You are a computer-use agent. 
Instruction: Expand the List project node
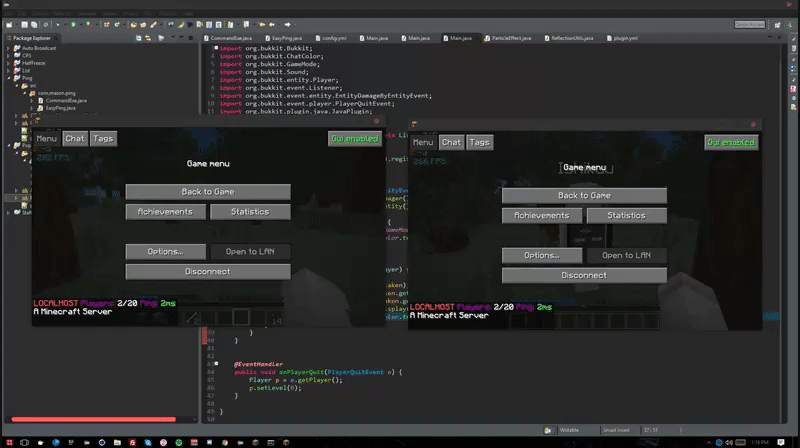pos(8,70)
